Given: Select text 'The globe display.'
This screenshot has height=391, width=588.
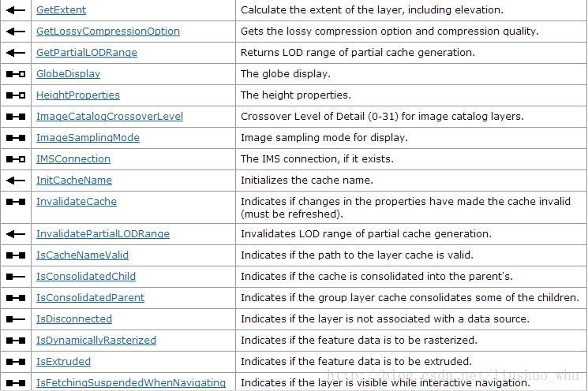Looking at the screenshot, I should pos(286,74).
